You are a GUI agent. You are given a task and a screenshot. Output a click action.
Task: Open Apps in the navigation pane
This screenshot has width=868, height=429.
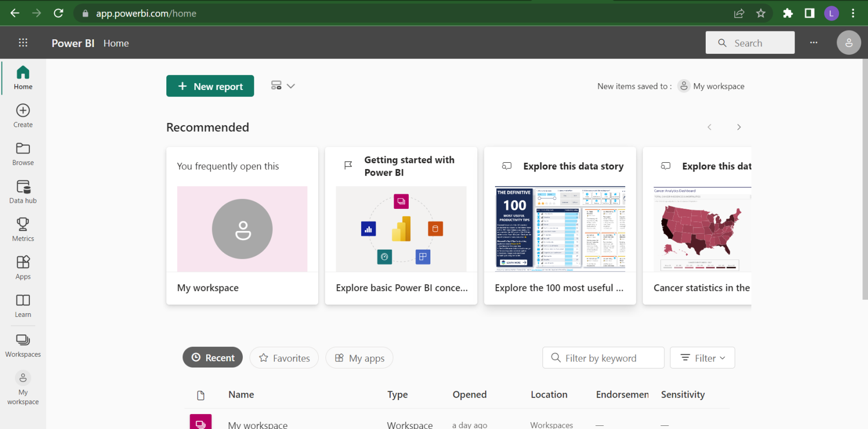[x=23, y=267]
